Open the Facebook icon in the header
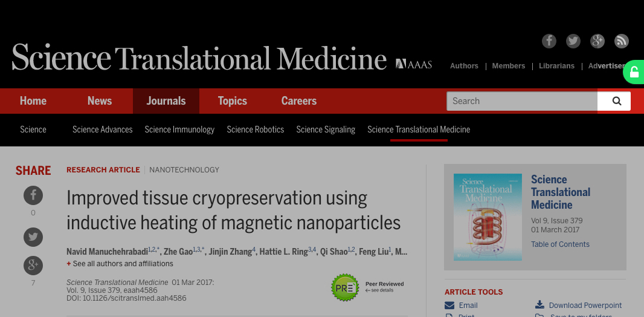 (x=549, y=41)
